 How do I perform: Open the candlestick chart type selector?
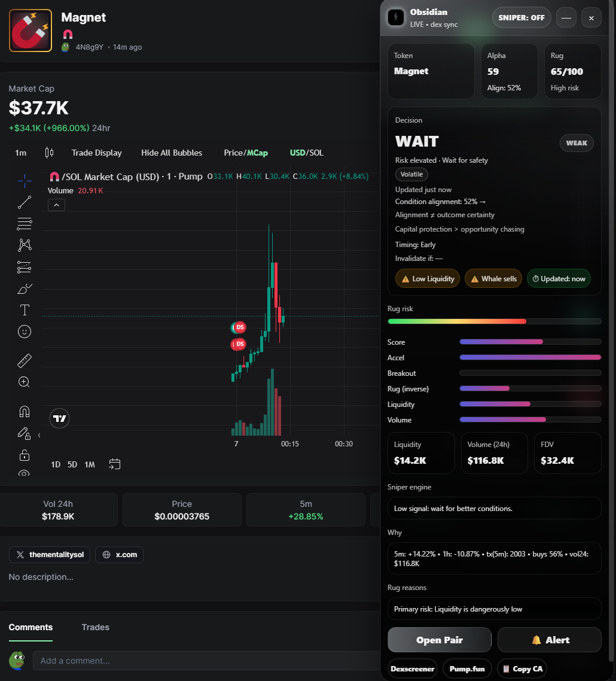point(49,153)
